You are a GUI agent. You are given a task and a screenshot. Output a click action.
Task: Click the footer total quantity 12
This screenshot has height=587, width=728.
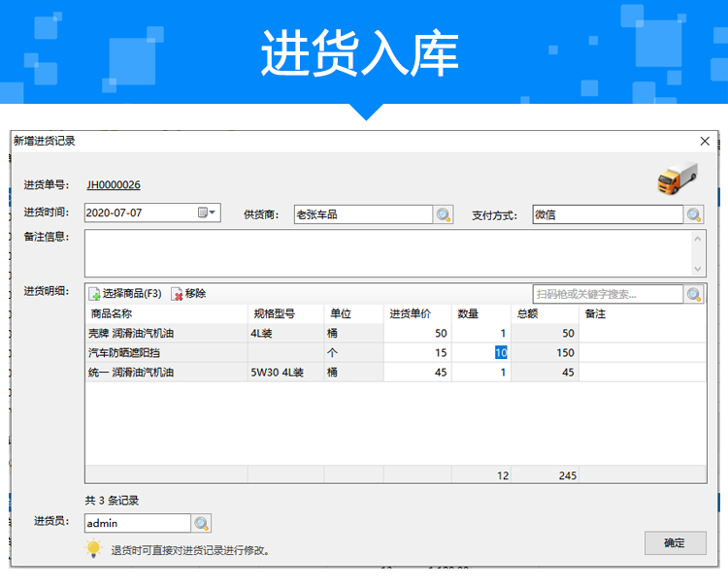coord(481,475)
